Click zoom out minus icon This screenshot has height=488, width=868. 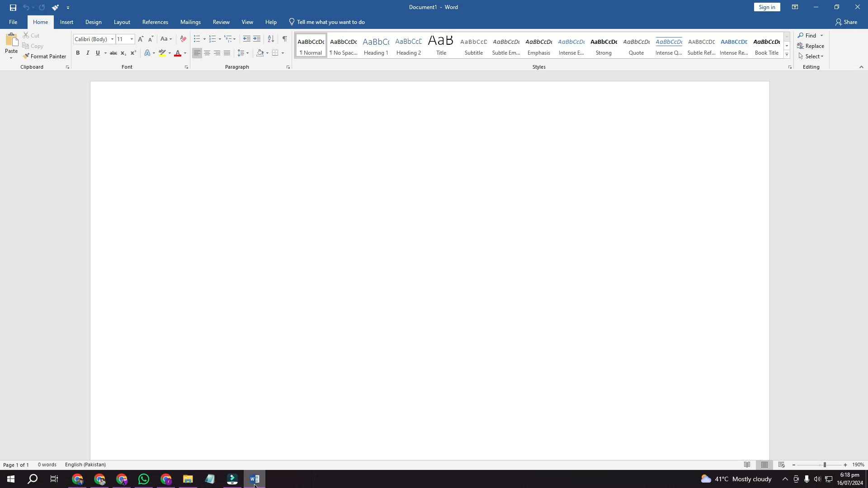tap(794, 465)
